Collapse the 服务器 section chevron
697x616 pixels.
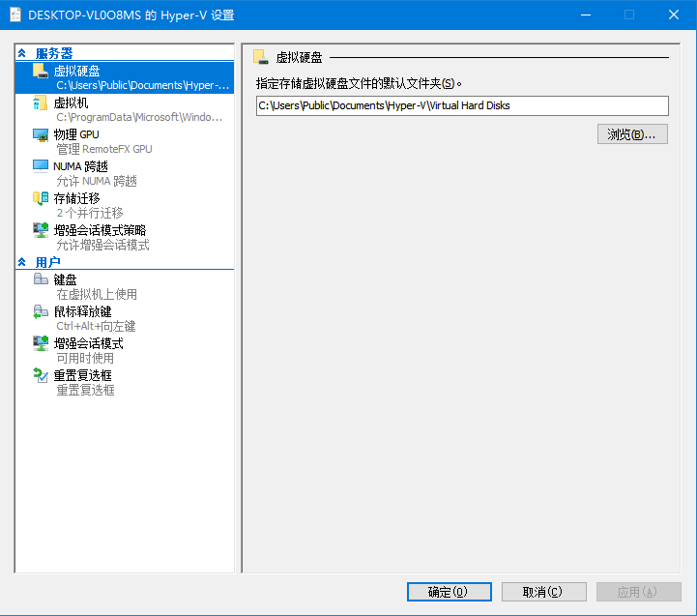22,53
